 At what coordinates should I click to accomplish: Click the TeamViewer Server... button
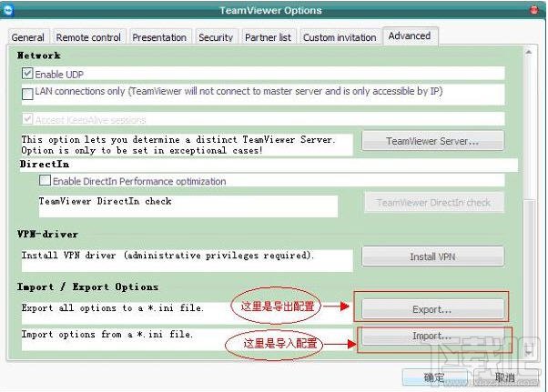[x=432, y=141]
